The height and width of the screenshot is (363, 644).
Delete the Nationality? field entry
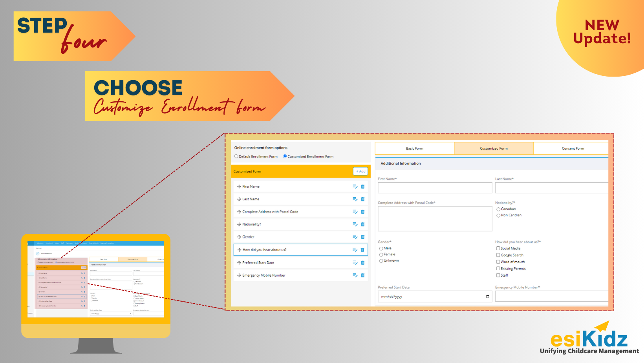pos(362,224)
